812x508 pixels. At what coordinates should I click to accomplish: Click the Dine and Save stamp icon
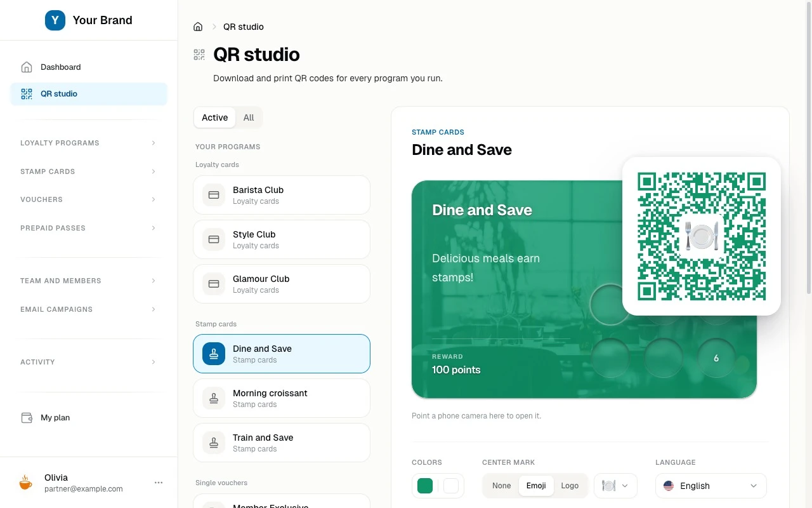[214, 354]
